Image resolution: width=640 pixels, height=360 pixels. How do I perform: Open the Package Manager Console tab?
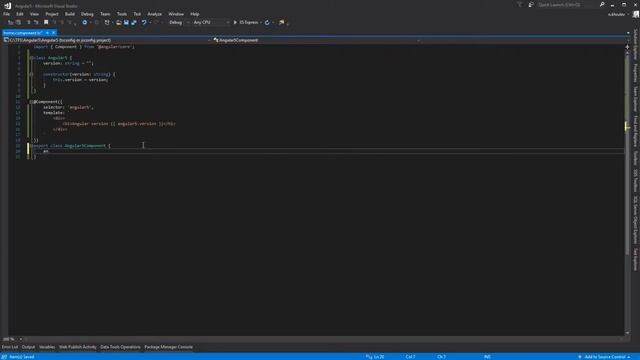169,347
